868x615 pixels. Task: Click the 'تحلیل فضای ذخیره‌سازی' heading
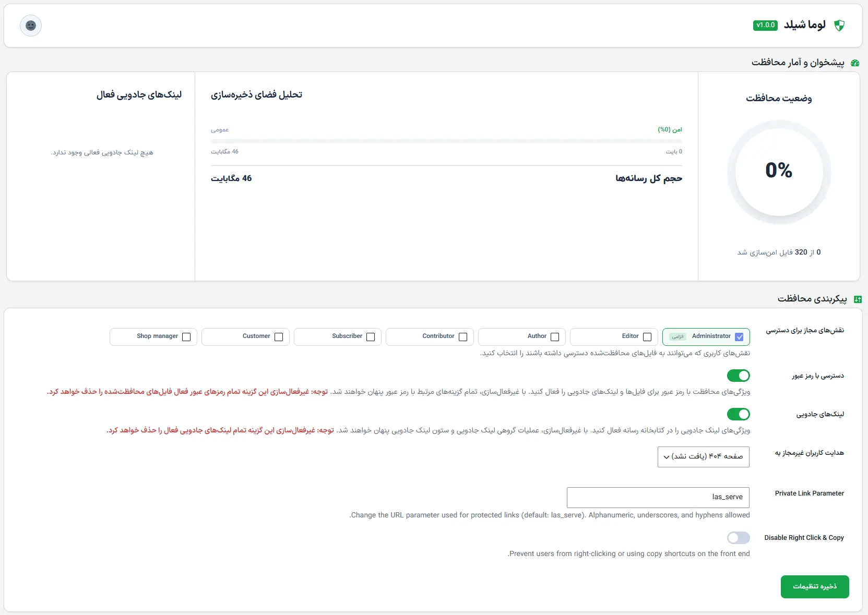click(256, 95)
